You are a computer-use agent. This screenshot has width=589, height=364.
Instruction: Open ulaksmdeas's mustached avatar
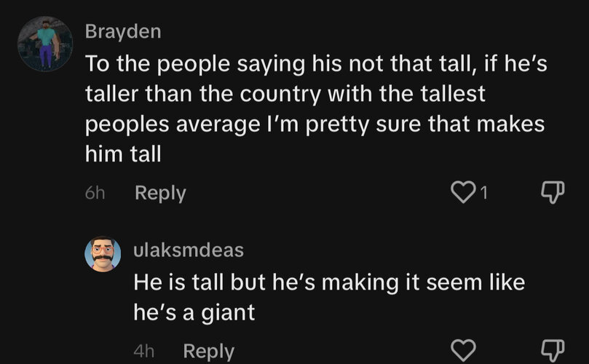click(103, 254)
